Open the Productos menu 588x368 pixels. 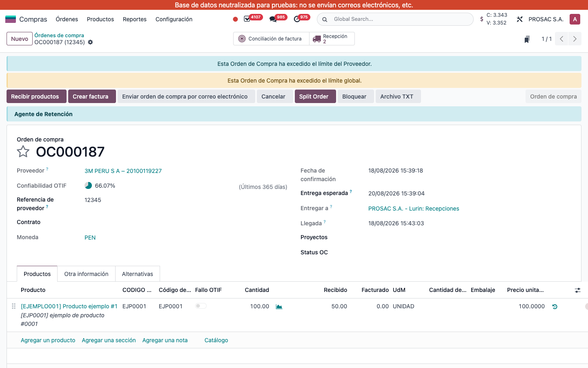pos(100,19)
